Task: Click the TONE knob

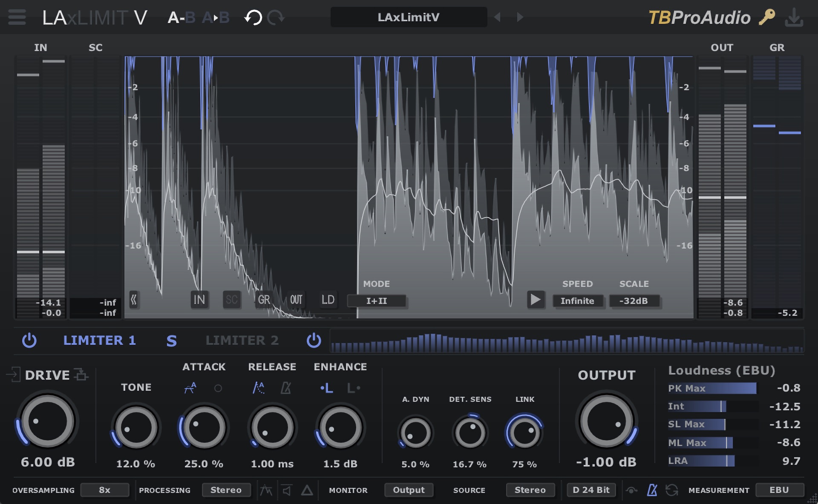Action: coord(136,428)
